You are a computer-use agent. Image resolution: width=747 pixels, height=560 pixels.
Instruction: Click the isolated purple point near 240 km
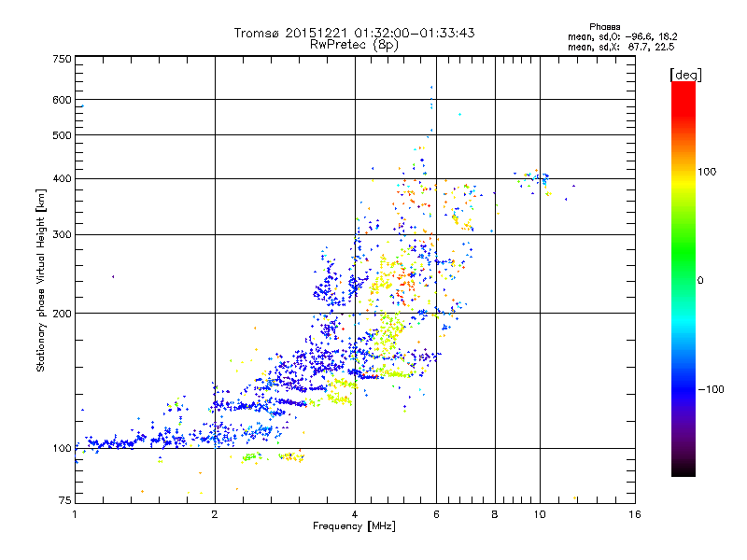(x=113, y=276)
